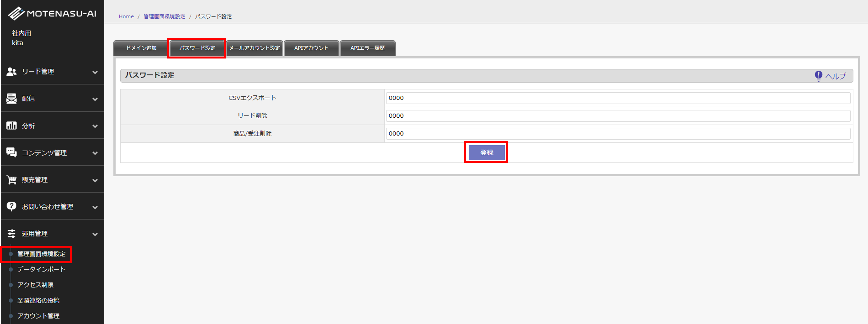Image resolution: width=868 pixels, height=324 pixels.
Task: Expand the 販売管理 menu chevron
Action: coord(95,180)
